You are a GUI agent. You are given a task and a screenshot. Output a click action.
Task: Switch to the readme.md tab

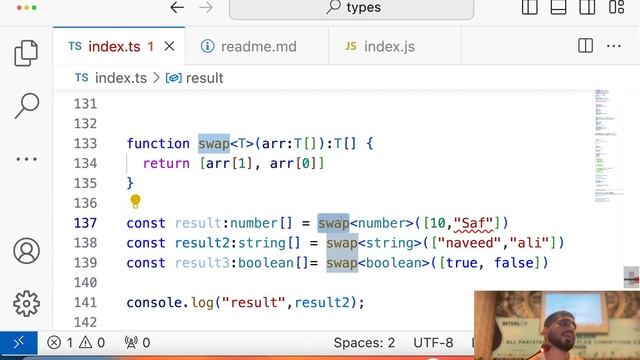click(257, 46)
